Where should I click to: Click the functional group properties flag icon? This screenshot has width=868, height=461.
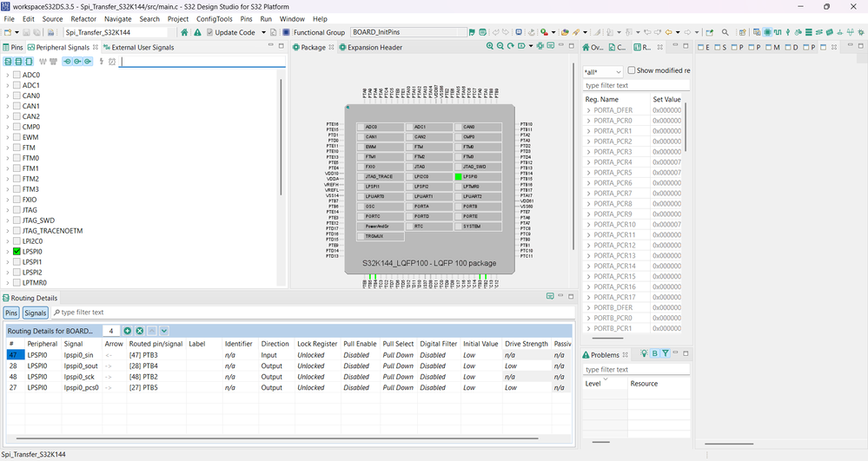(x=472, y=32)
